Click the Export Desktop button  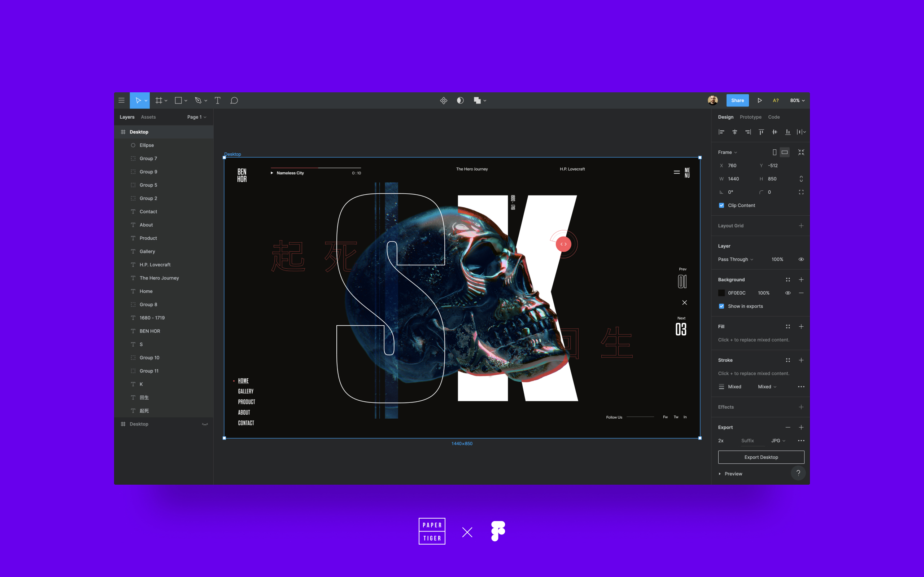(x=762, y=457)
